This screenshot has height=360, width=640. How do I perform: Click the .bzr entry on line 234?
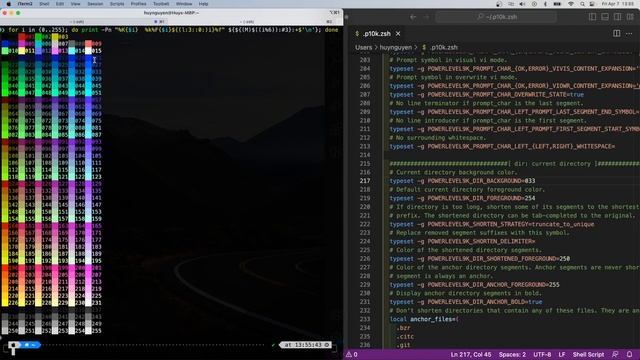(404, 328)
